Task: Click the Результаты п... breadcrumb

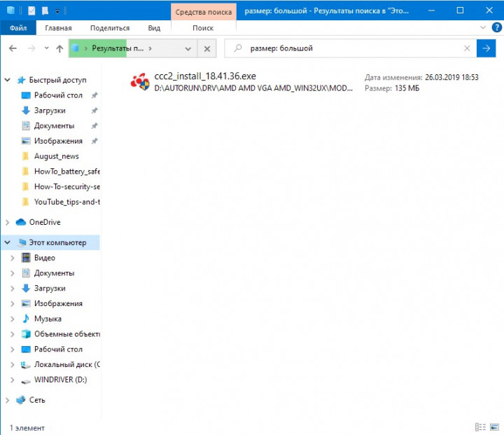Action: pos(118,48)
